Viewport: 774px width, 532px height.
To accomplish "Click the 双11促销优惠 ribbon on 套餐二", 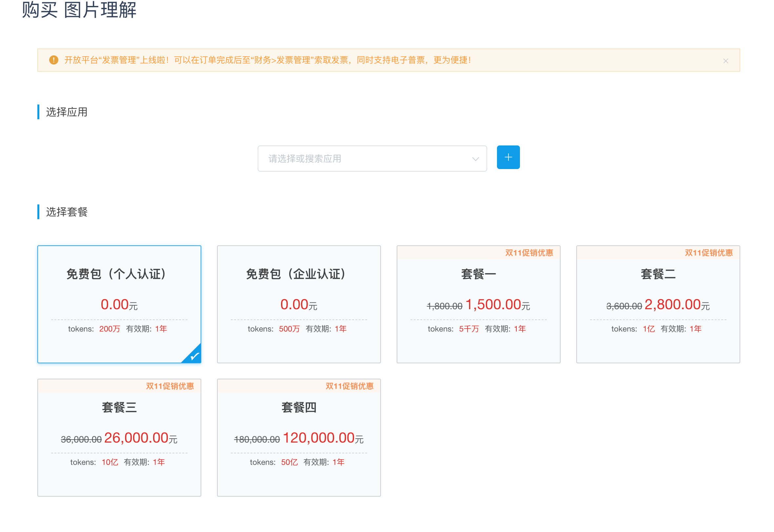I will pos(709,253).
